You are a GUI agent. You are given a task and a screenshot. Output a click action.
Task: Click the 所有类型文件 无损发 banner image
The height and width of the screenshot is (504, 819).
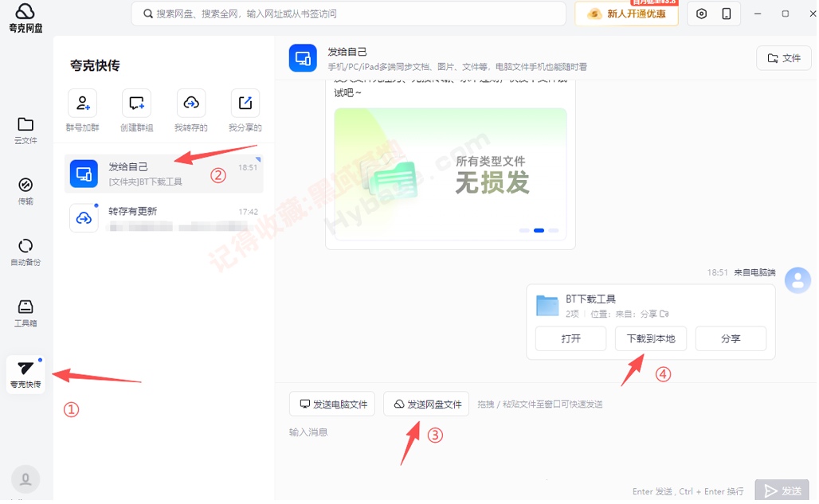pos(450,174)
